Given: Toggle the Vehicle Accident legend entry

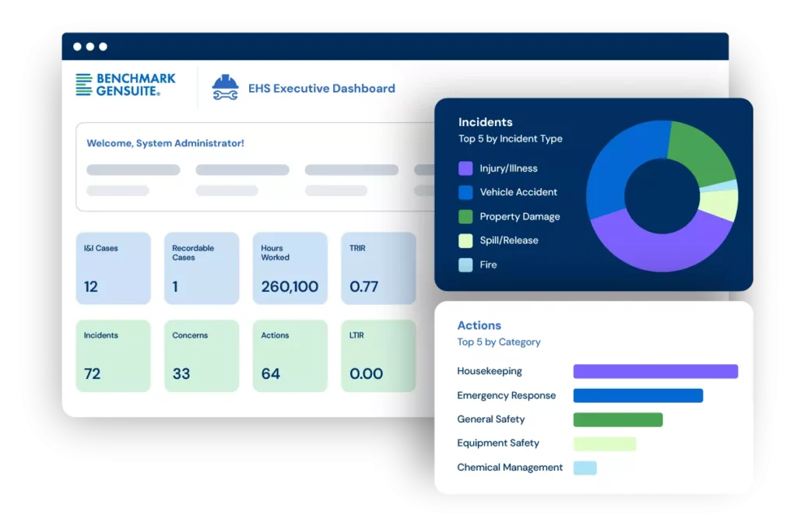Looking at the screenshot, I should [518, 192].
